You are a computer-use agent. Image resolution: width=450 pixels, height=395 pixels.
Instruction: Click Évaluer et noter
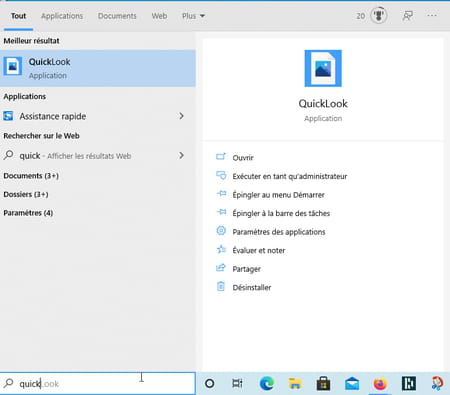[x=259, y=251]
